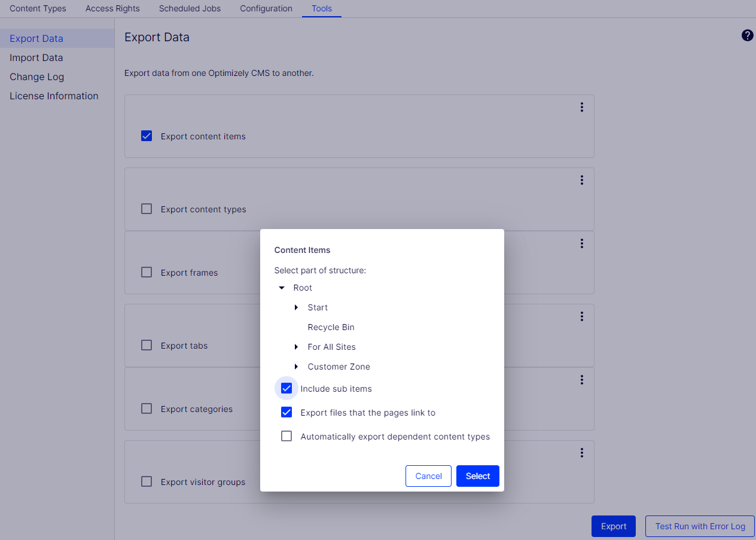Open options menu for Export tabs
The width and height of the screenshot is (756, 540).
[581, 316]
